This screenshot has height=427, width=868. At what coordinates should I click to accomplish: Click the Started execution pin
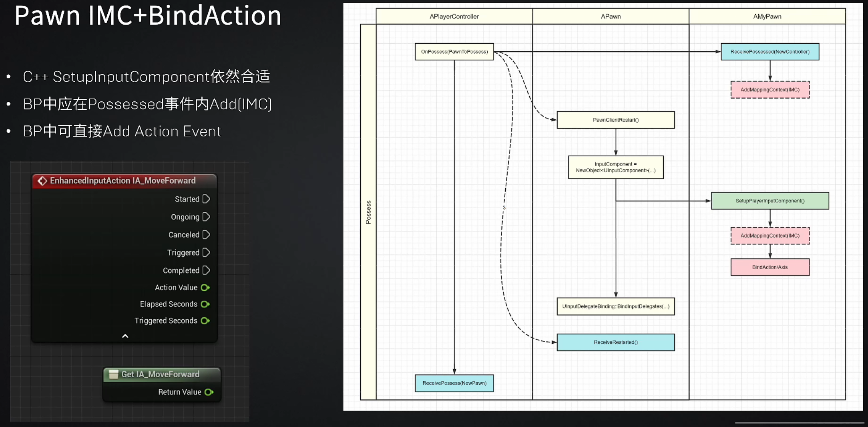point(206,199)
